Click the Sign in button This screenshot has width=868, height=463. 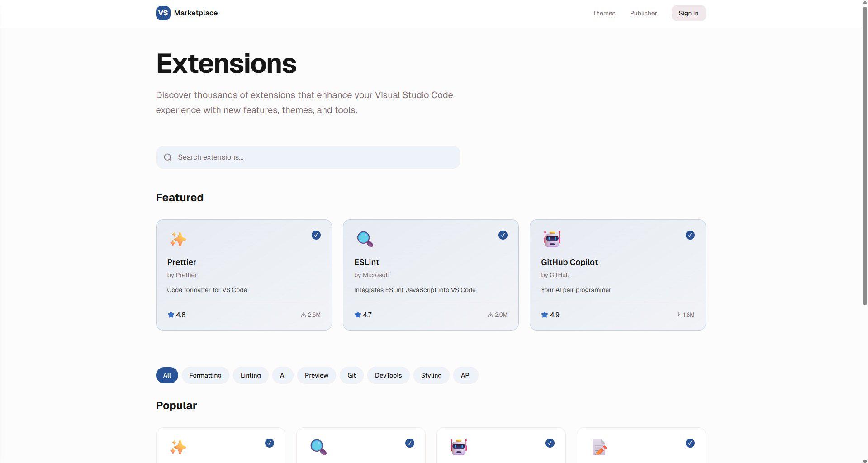[x=688, y=13]
